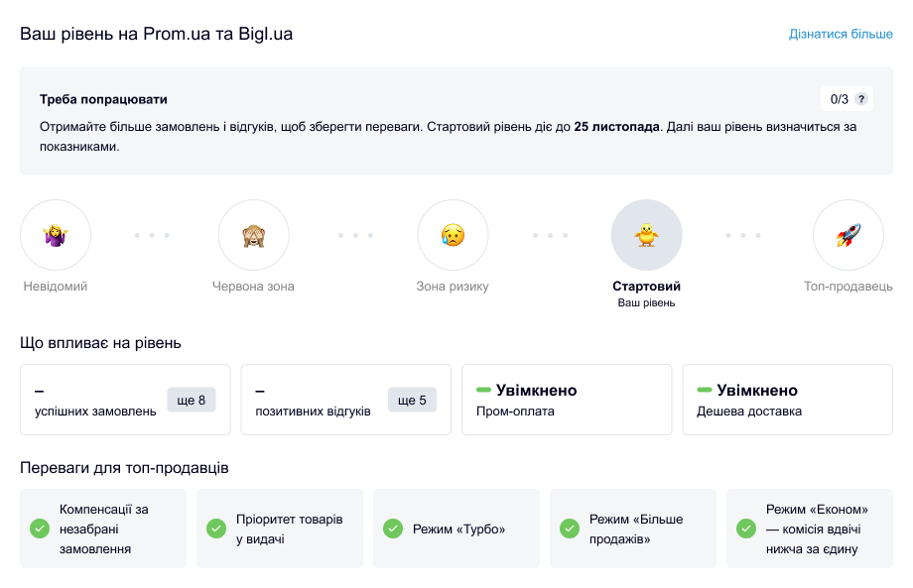Click "Ваш рівень на Prom.ua та Bigl.ua" title
Image resolution: width=913 pixels, height=588 pixels.
click(x=156, y=34)
